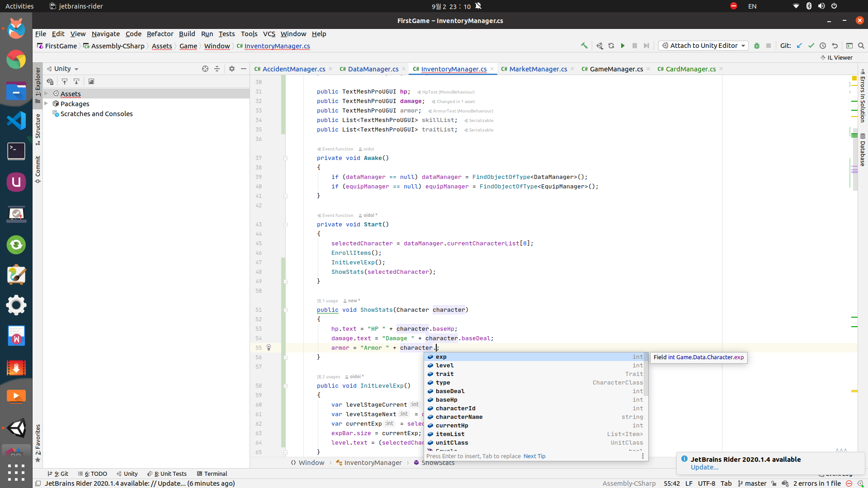
Task: Click the UTF-8 encoding status indicator
Action: [x=707, y=483]
